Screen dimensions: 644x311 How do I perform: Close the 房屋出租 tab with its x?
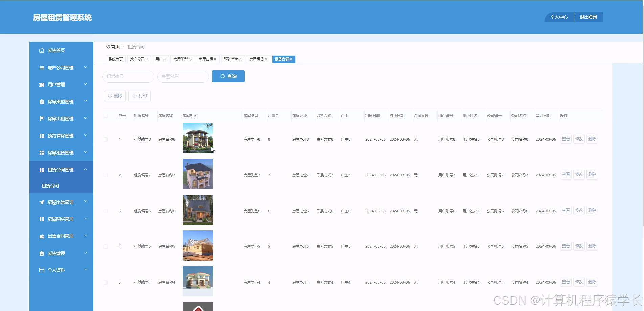[215, 59]
